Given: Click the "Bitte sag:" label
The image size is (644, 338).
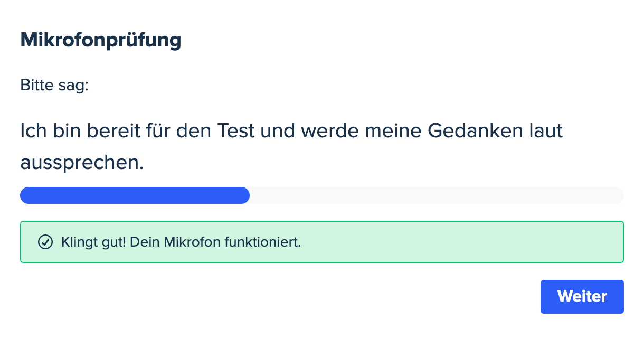Looking at the screenshot, I should (x=54, y=85).
